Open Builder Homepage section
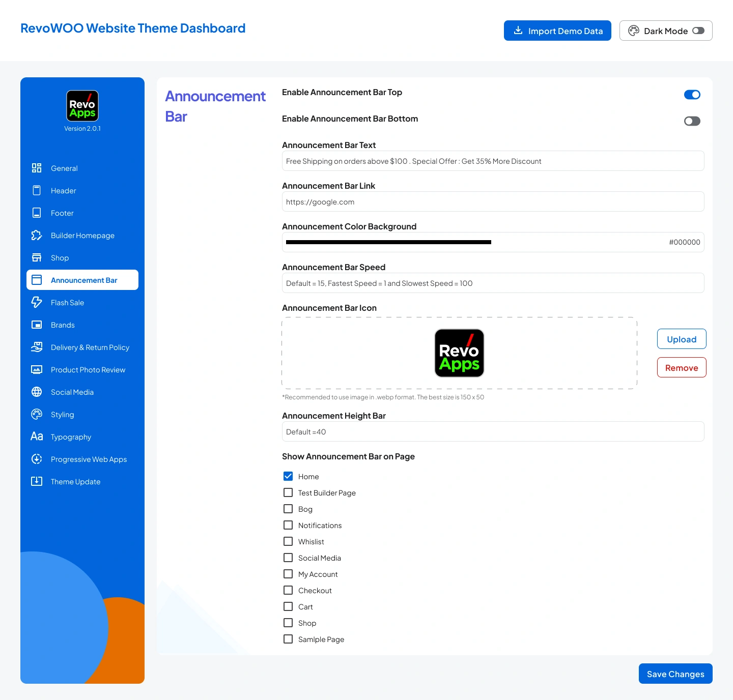This screenshot has width=733, height=700. tap(82, 235)
